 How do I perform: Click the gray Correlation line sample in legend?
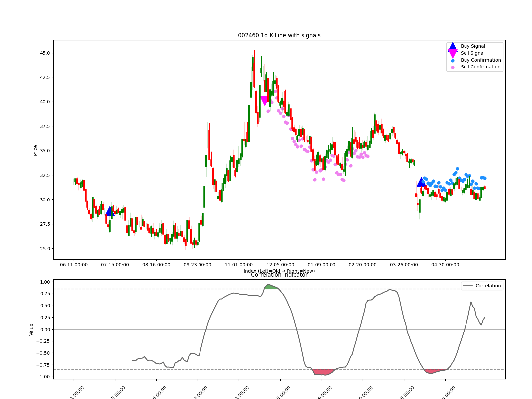(467, 286)
